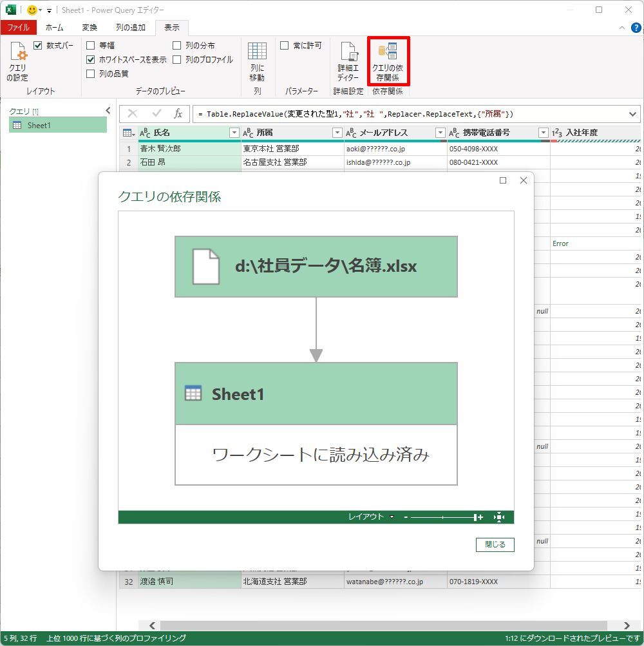
Task: Enable the 列の品質 checkbox
Action: (91, 74)
